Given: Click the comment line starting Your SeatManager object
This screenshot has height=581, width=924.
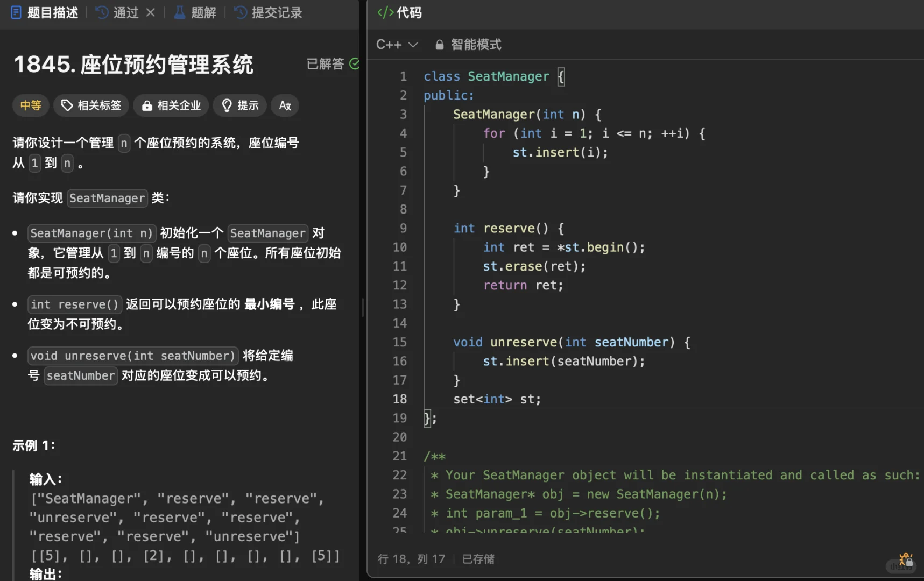Looking at the screenshot, I should pyautogui.click(x=675, y=475).
